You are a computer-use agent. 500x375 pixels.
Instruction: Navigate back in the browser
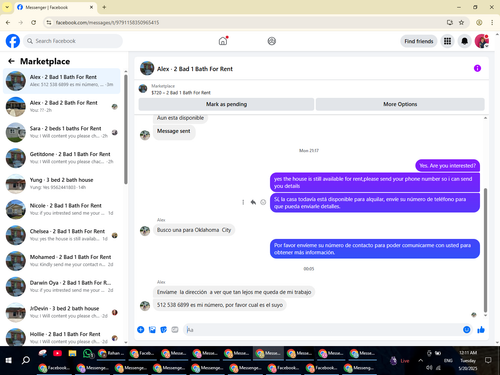click(x=8, y=22)
